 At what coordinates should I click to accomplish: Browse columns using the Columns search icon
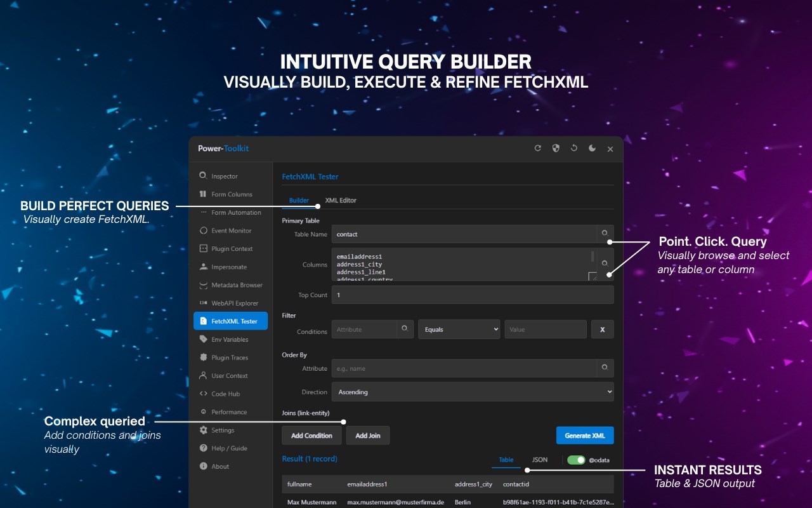pyautogui.click(x=605, y=264)
